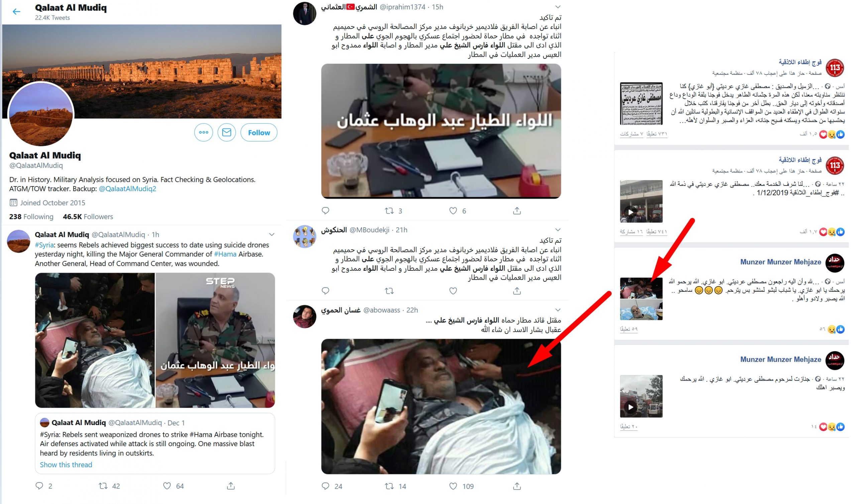Click Show this thread link
The width and height of the screenshot is (856, 504).
(x=66, y=465)
